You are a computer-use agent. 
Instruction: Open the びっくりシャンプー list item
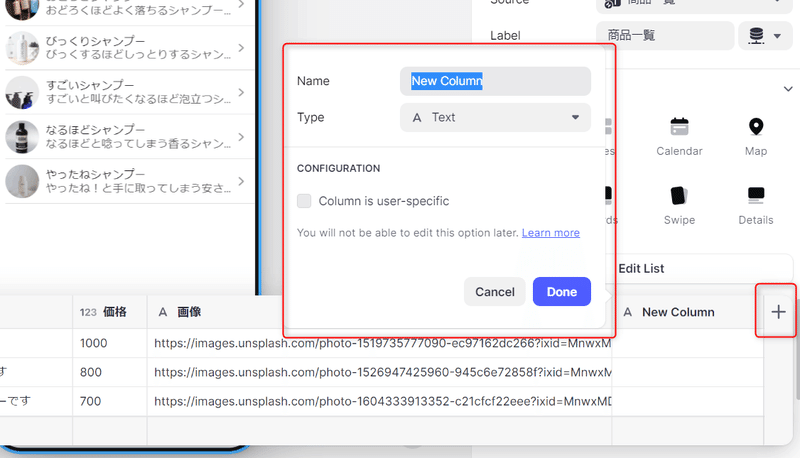(129, 48)
